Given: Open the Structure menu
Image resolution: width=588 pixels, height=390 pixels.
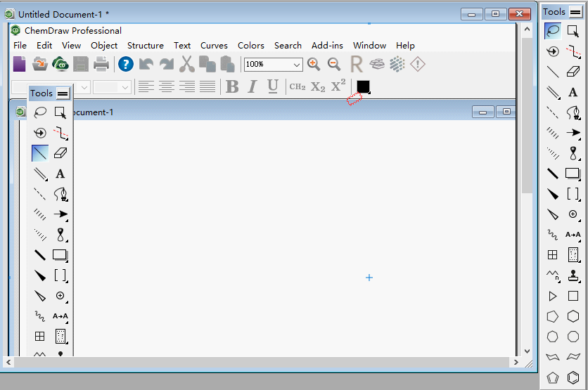Looking at the screenshot, I should 145,46.
